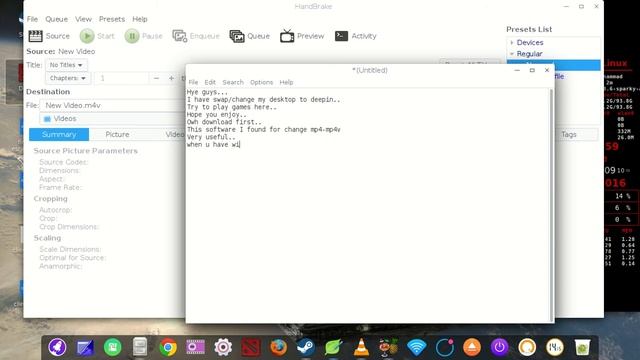Open text editor Options menu
This screenshot has height=360, width=640.
261,82
